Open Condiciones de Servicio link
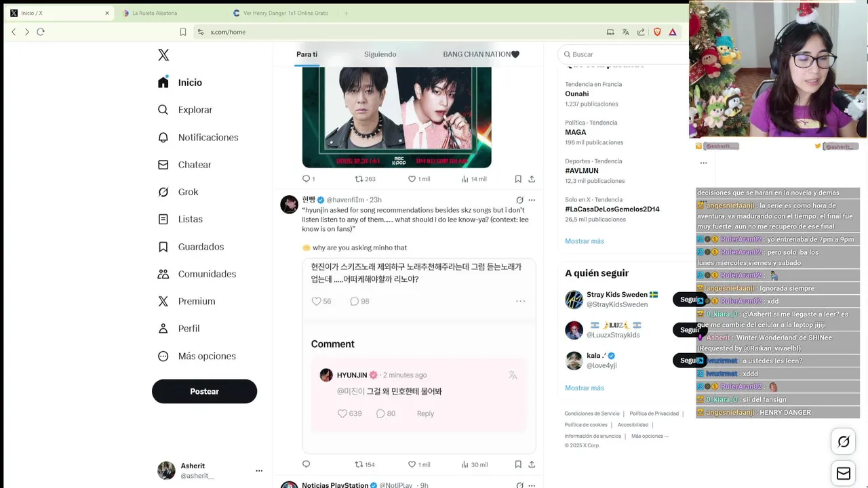868x488 pixels. click(x=592, y=413)
